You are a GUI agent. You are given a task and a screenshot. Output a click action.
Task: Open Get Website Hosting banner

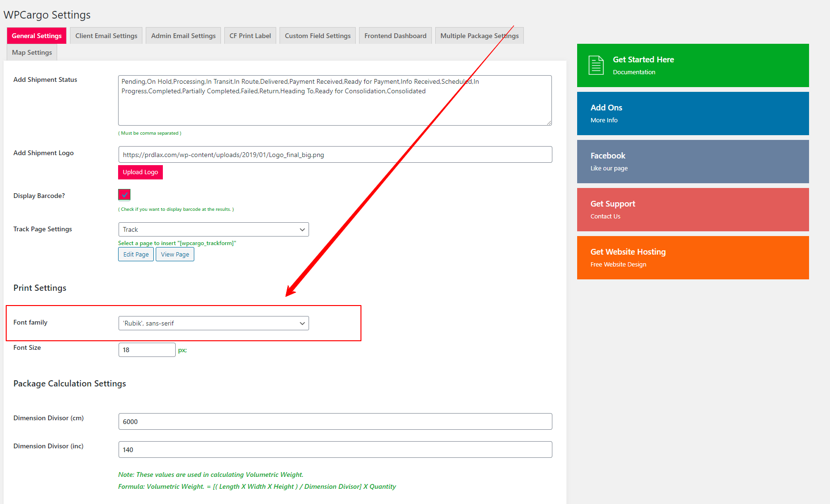(692, 257)
